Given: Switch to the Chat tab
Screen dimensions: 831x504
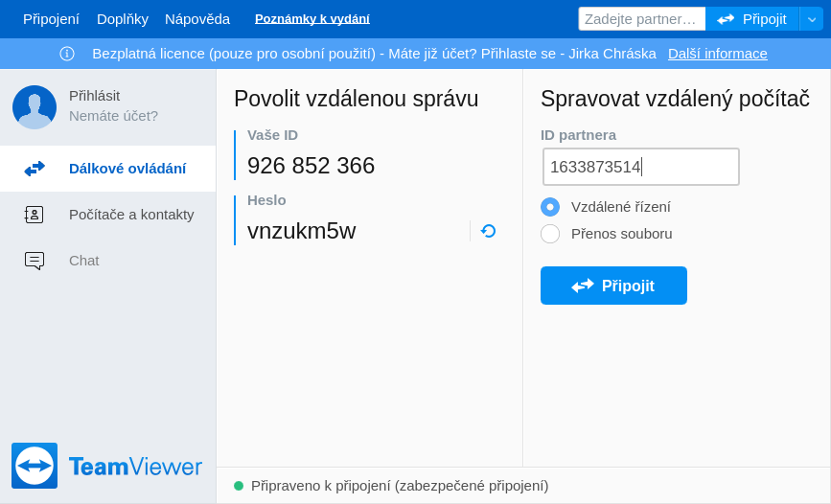Looking at the screenshot, I should tap(107, 261).
